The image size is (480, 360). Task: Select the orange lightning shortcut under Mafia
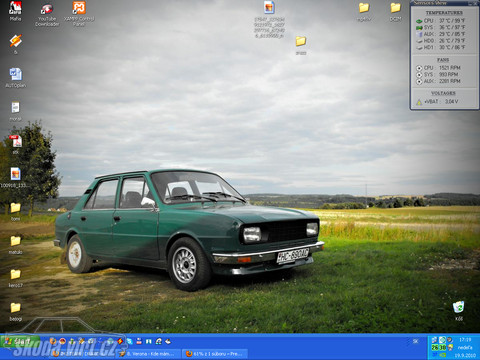[15, 44]
